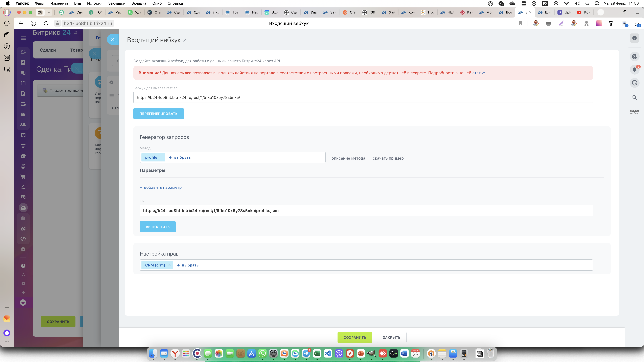Open the shopping cart sidebar icon
This screenshot has height=362, width=644.
[23, 177]
